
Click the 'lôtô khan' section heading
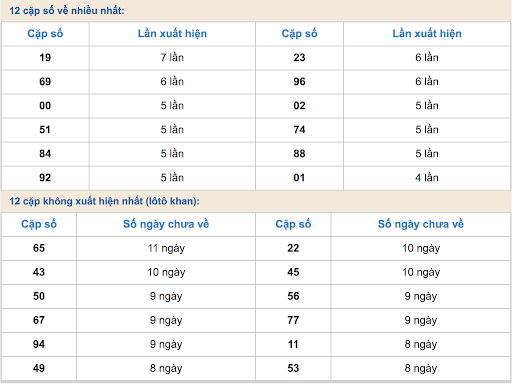pyautogui.click(x=104, y=201)
